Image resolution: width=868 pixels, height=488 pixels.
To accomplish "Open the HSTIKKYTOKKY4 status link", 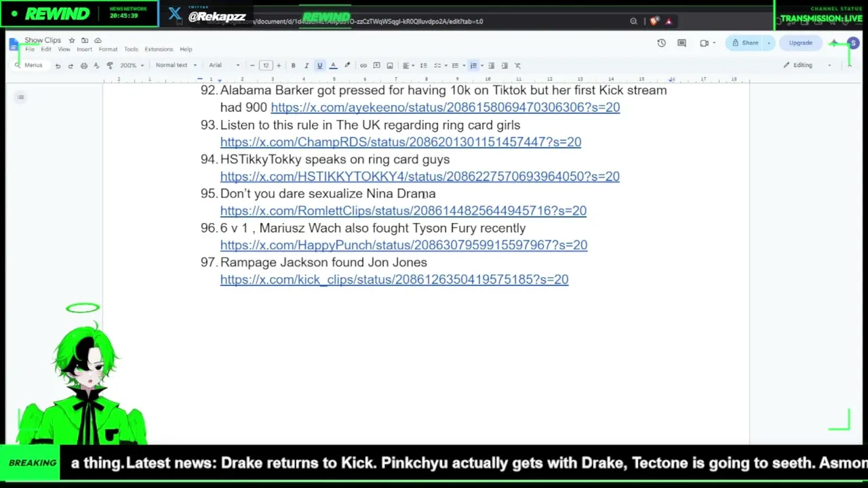I will click(420, 176).
